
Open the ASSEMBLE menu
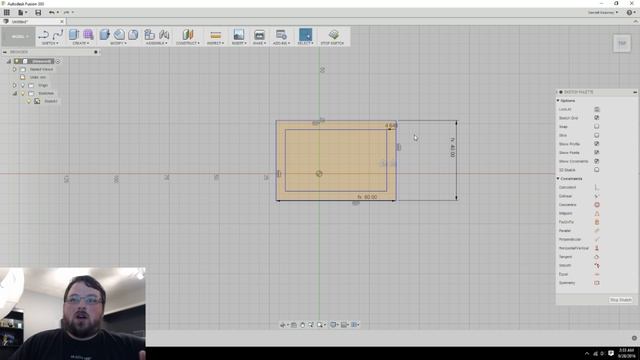[x=156, y=43]
